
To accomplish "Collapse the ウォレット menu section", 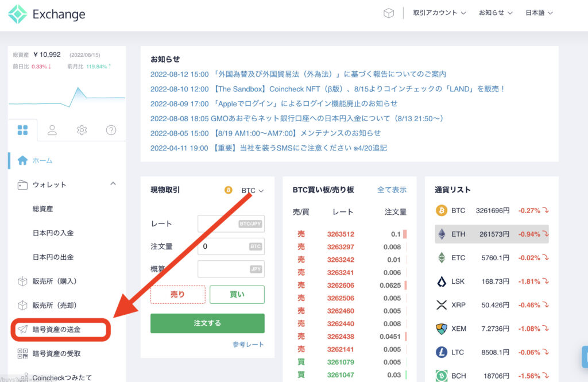I will tap(113, 184).
